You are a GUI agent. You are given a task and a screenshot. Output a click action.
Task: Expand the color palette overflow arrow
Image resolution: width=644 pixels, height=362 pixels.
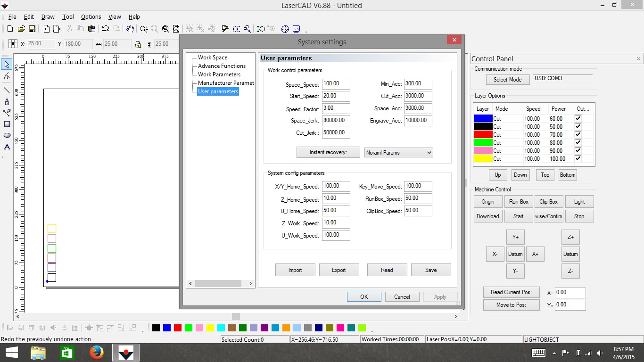[372, 331]
